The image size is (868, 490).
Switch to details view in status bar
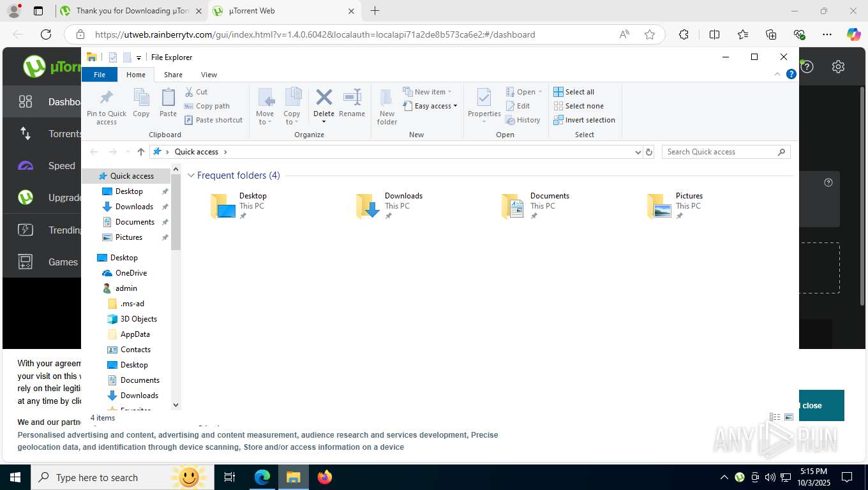coord(775,417)
